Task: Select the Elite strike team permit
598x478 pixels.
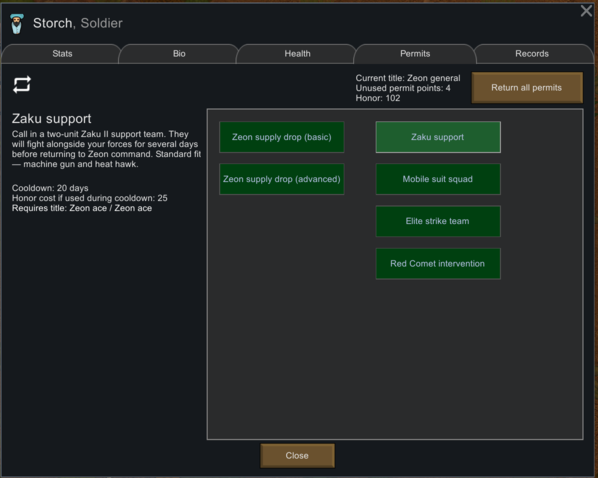Action: click(438, 221)
